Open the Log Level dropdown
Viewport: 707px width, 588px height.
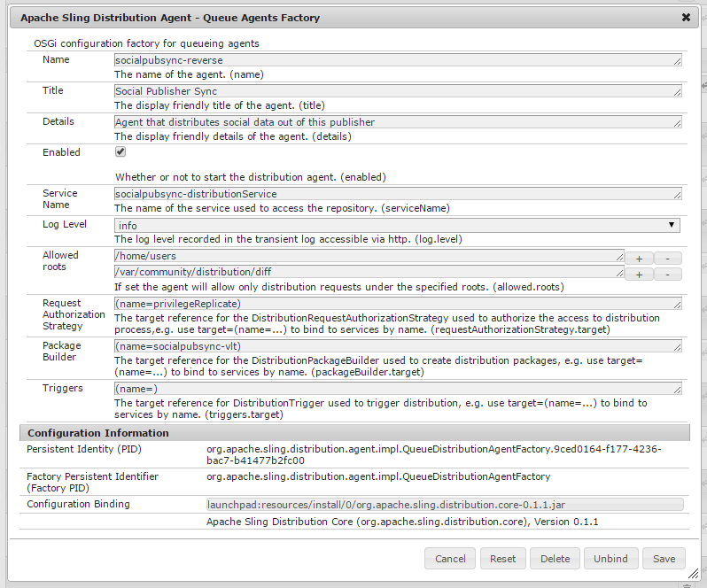coord(397,225)
